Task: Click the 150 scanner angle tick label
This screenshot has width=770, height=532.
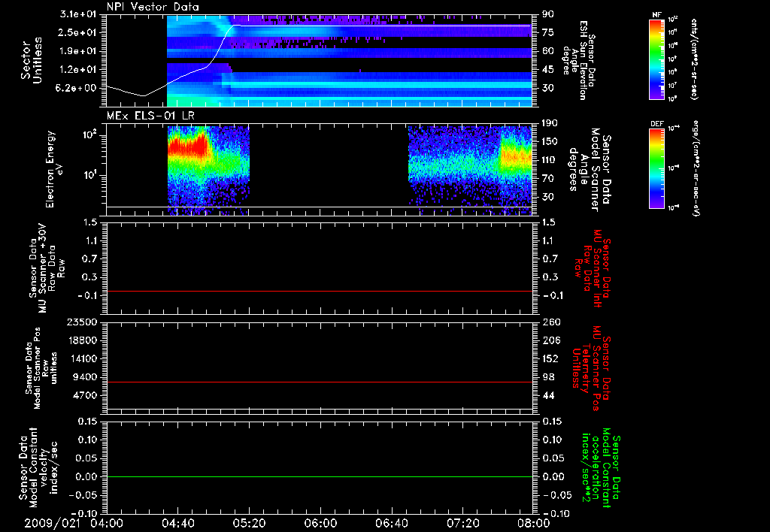Action: [x=550, y=141]
